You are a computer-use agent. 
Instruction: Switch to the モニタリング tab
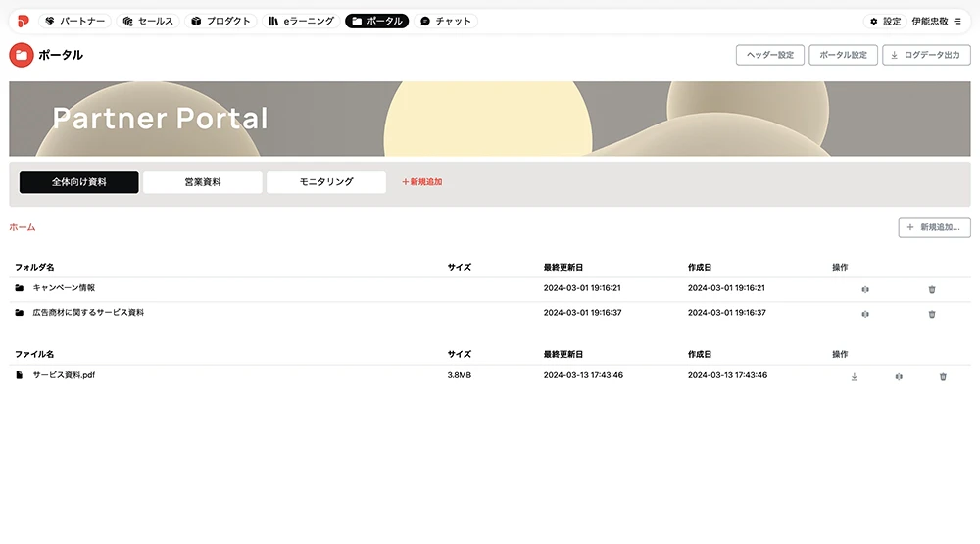coord(326,182)
